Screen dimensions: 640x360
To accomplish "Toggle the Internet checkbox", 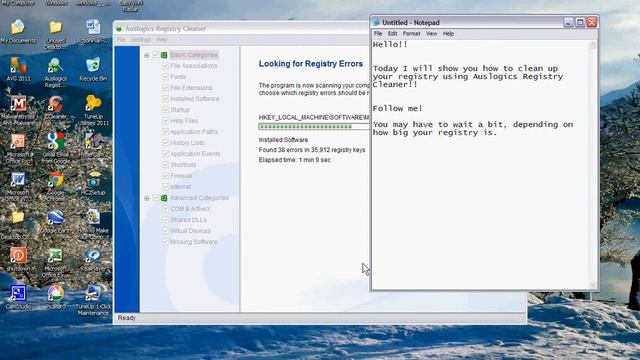I will pyautogui.click(x=166, y=187).
